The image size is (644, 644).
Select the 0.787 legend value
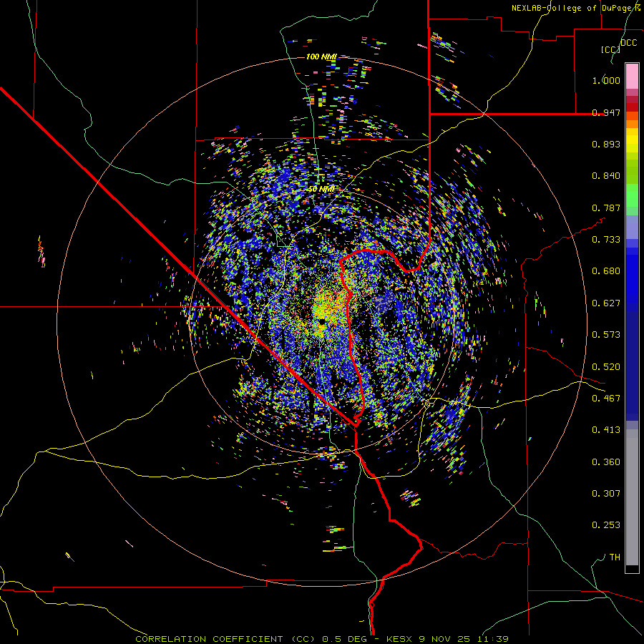(x=606, y=208)
